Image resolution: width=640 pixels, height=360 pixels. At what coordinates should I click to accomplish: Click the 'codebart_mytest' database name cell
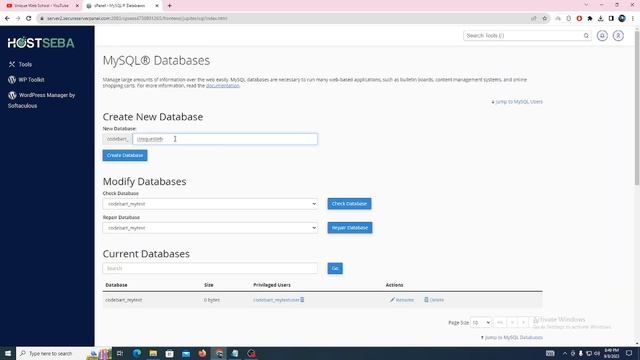tap(124, 300)
